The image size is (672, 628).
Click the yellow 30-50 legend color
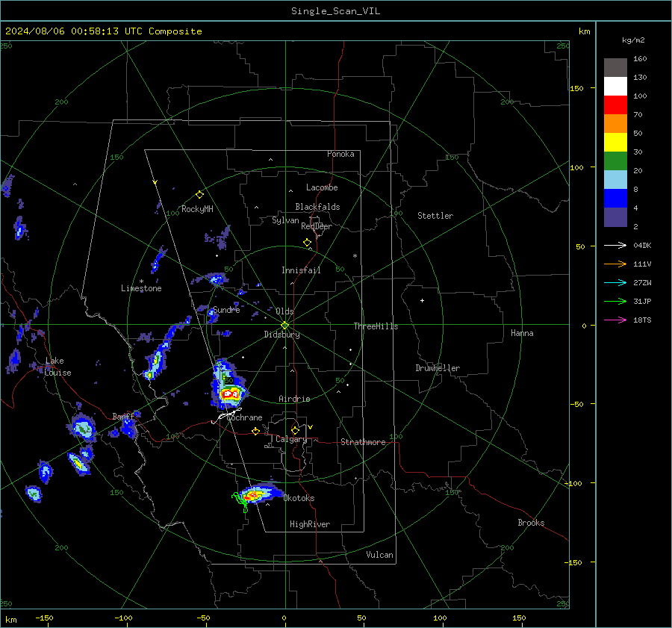[x=615, y=143]
